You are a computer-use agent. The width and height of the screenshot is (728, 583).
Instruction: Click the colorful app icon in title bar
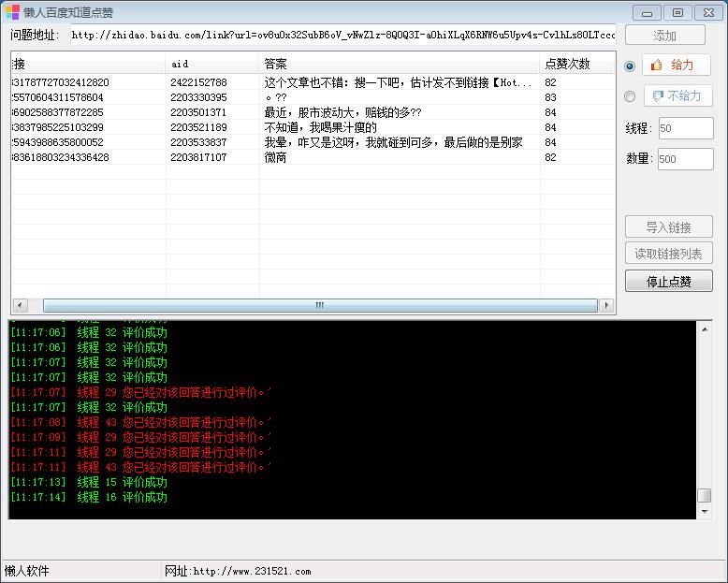click(12, 11)
